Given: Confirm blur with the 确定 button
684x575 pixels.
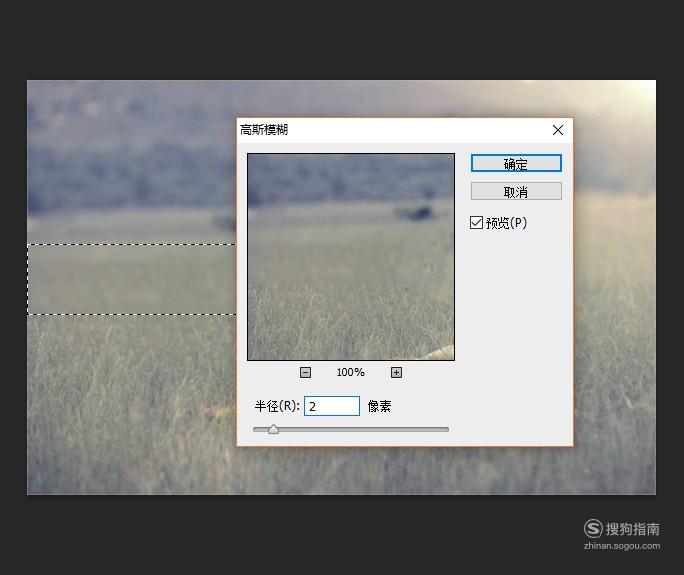Looking at the screenshot, I should coord(516,164).
